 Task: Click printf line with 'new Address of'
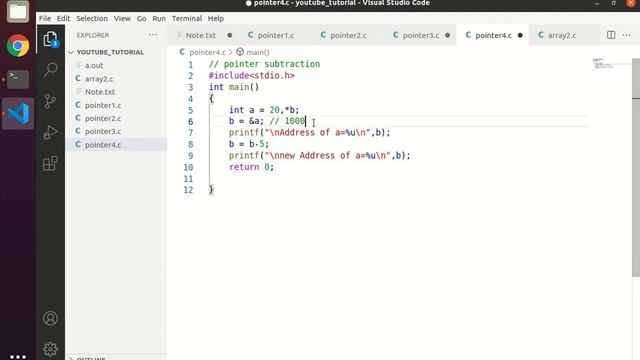(320, 156)
